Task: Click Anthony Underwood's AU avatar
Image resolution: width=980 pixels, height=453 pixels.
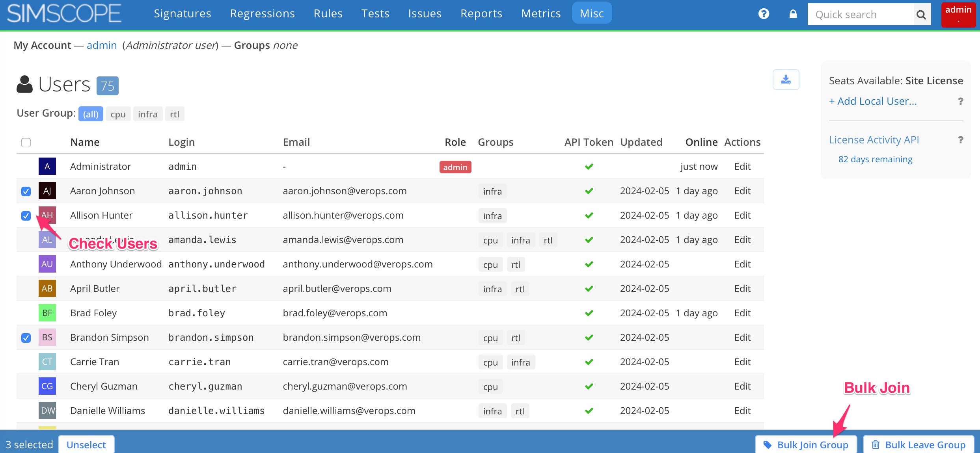Action: (x=47, y=264)
